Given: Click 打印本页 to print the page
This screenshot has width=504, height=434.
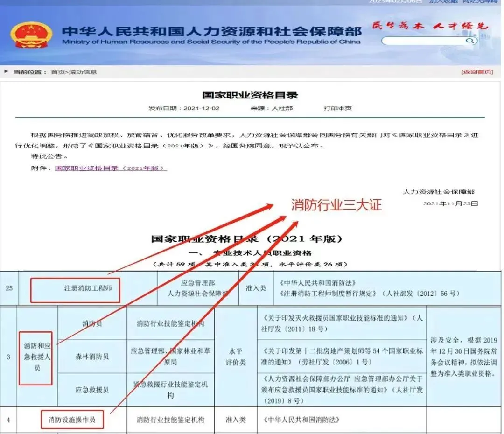Looking at the screenshot, I should [338, 108].
